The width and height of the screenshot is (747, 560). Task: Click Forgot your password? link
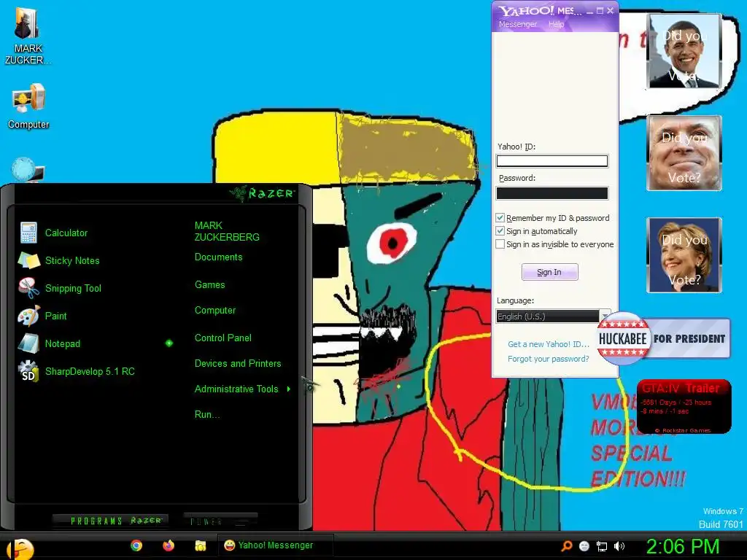(549, 359)
